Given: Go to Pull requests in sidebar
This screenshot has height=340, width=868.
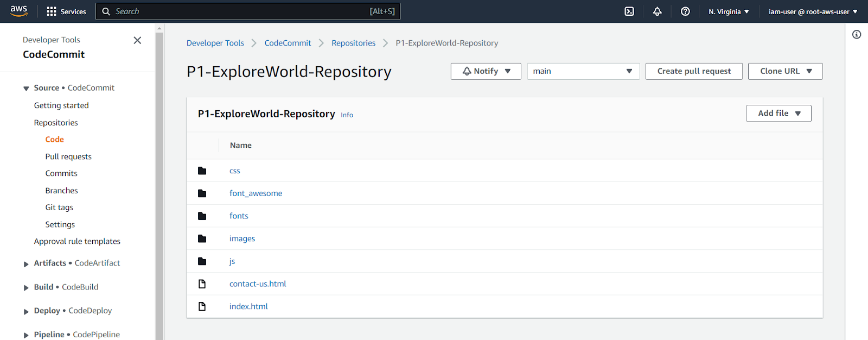Looking at the screenshot, I should click(68, 156).
